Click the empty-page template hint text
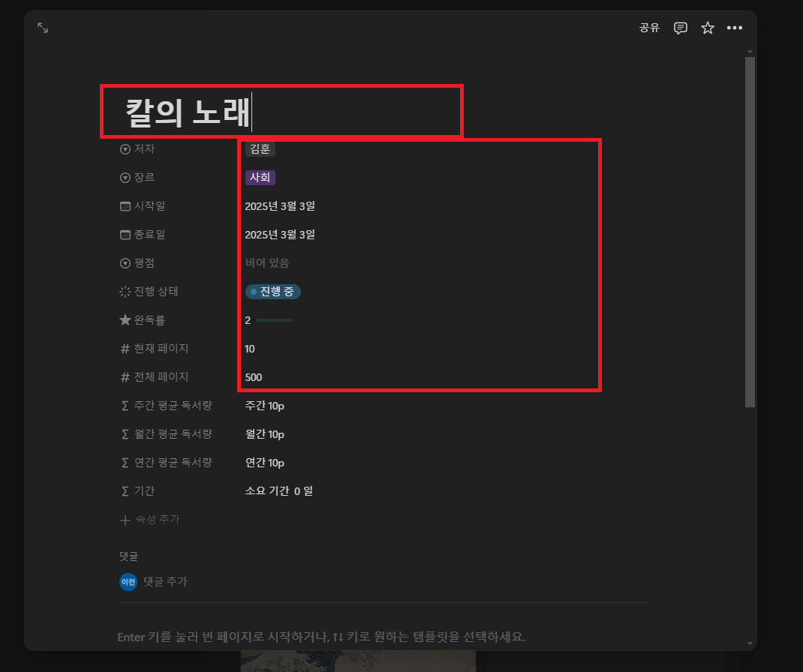 pos(321,637)
